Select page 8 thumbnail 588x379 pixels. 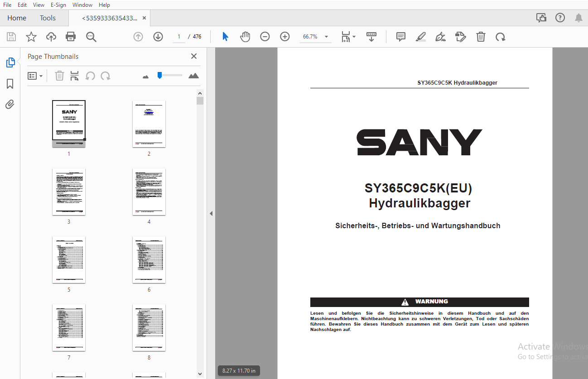pos(149,327)
